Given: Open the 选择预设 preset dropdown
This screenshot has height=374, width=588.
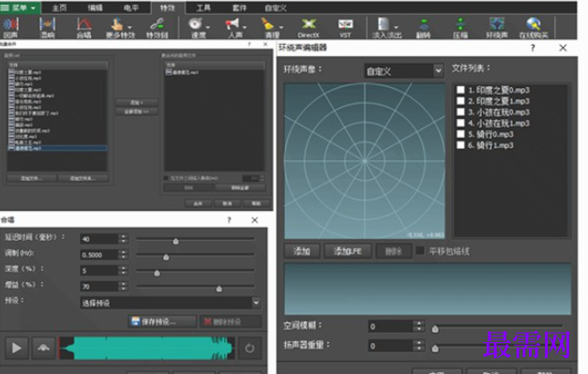Looking at the screenshot, I should coord(171,303).
